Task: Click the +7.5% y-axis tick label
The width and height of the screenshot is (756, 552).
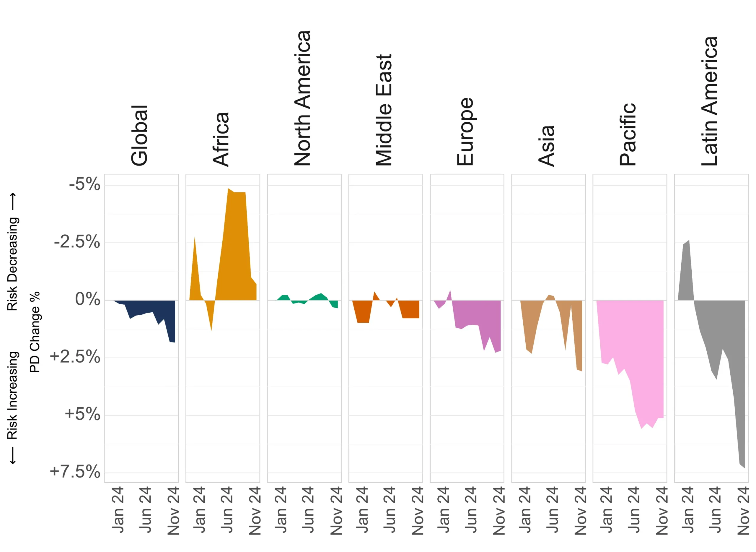Action: [75, 471]
